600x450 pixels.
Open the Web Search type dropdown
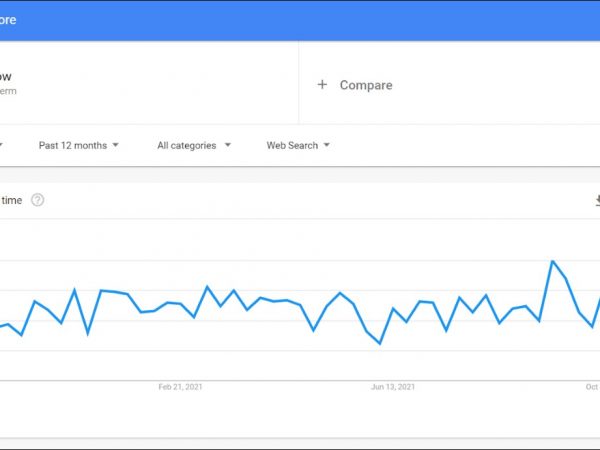(x=297, y=146)
